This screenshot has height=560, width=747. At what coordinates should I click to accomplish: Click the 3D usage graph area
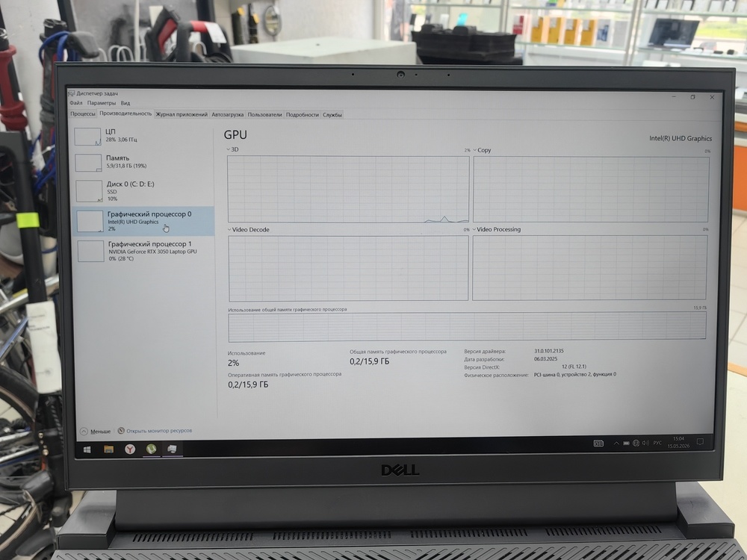tap(348, 189)
